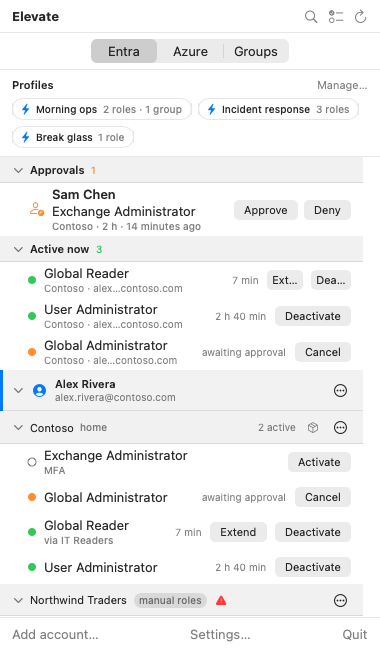Open Northwind Traders more options menu
380x650 pixels.
coord(340,600)
